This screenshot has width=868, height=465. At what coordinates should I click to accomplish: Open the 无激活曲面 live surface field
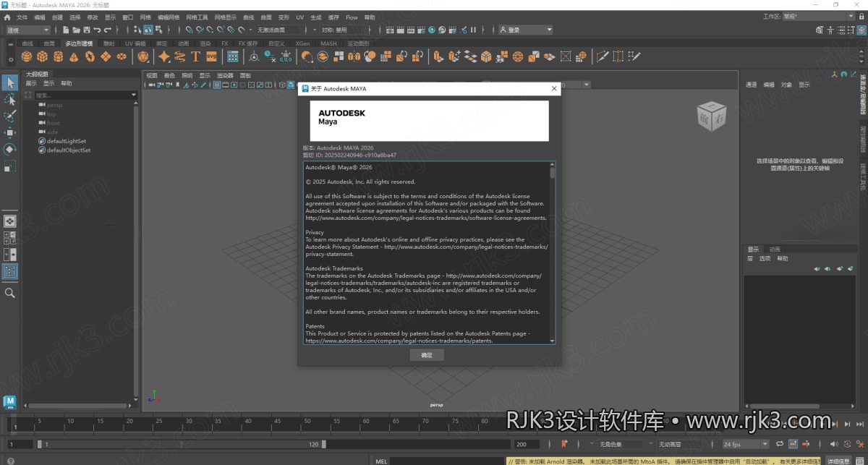277,30
